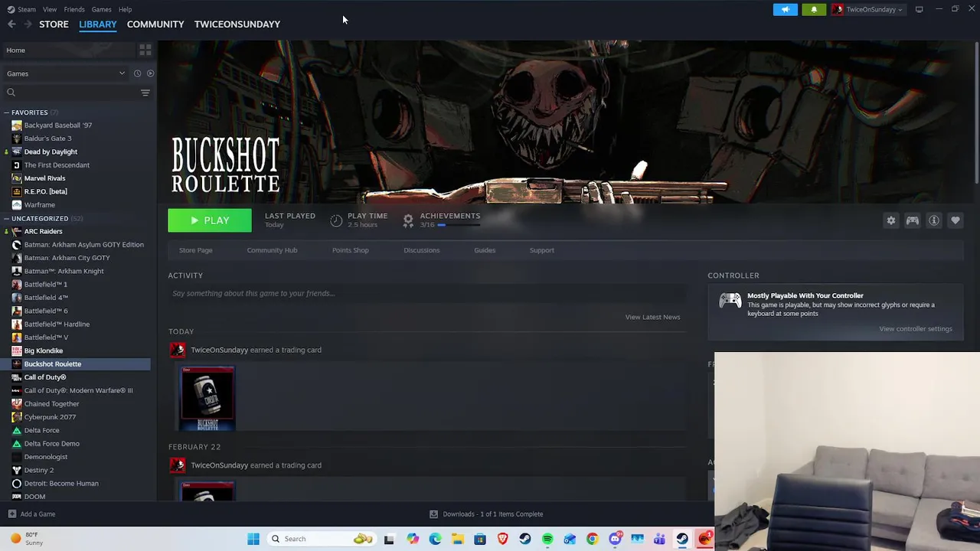Select ARC Raiders in library
The image size is (980, 551).
point(43,231)
